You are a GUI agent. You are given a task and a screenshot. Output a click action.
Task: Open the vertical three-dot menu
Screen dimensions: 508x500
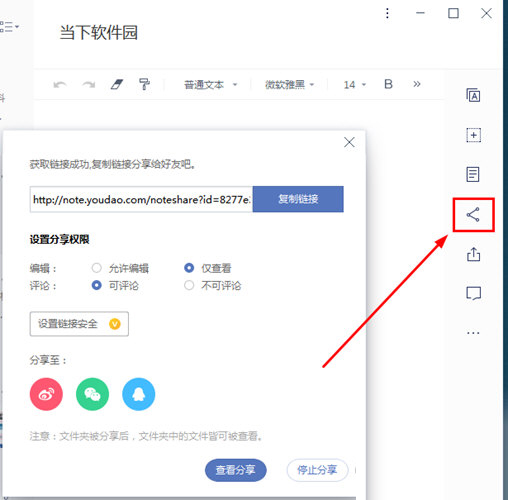(x=387, y=13)
